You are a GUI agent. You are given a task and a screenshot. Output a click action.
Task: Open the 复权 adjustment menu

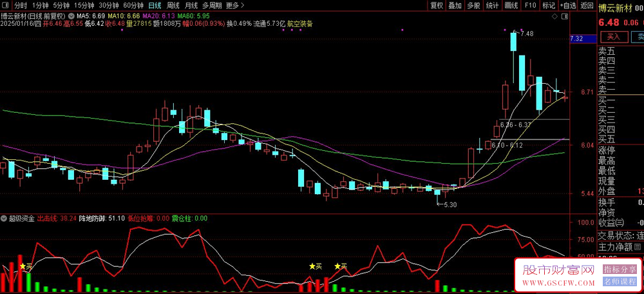[x=437, y=5]
